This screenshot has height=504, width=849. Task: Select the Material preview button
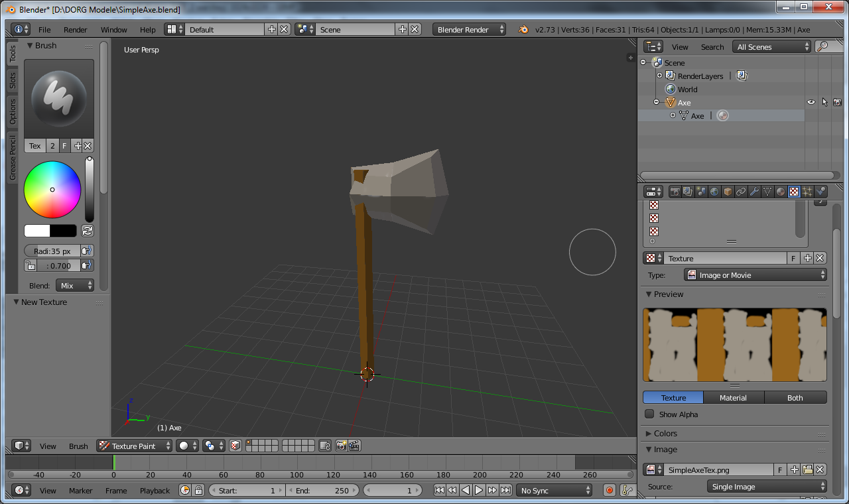pos(733,398)
